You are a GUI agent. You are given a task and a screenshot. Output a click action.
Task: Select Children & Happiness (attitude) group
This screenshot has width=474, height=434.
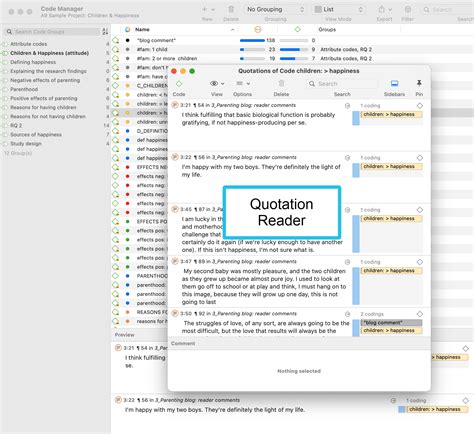(49, 53)
